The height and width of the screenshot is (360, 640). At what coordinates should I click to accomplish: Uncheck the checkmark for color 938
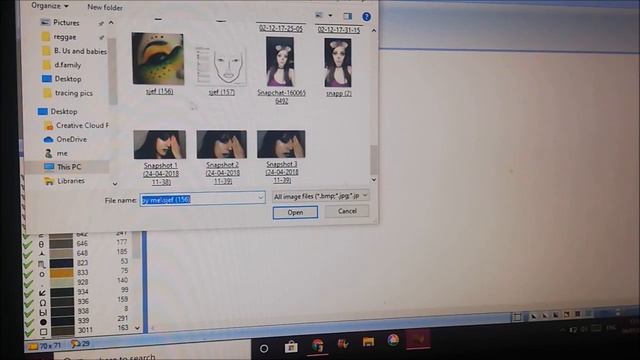point(29,314)
